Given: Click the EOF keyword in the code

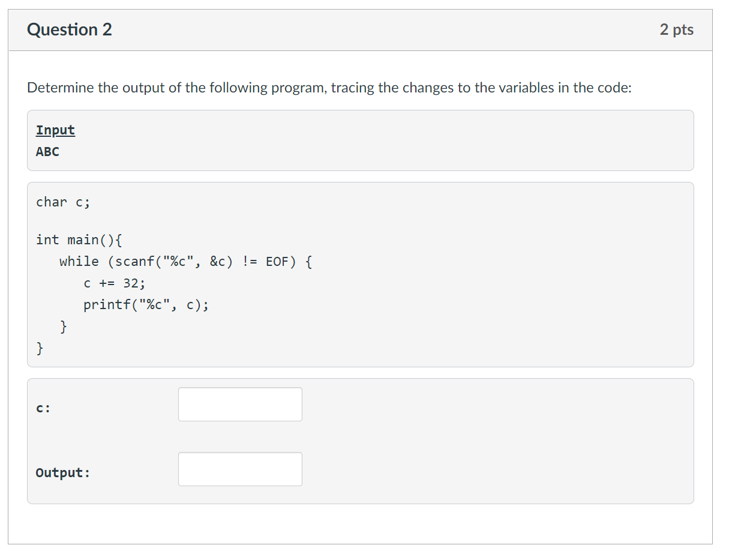Looking at the screenshot, I should 277,261.
